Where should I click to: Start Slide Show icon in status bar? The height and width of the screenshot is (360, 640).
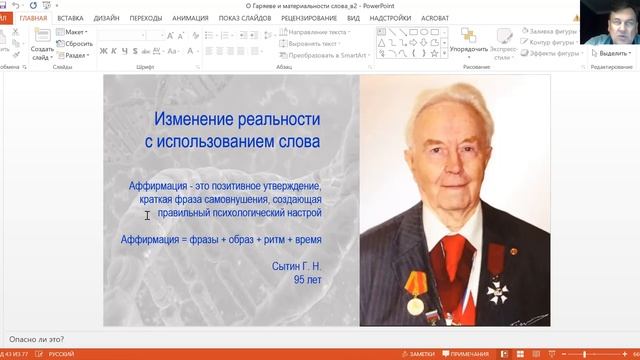tap(551, 354)
